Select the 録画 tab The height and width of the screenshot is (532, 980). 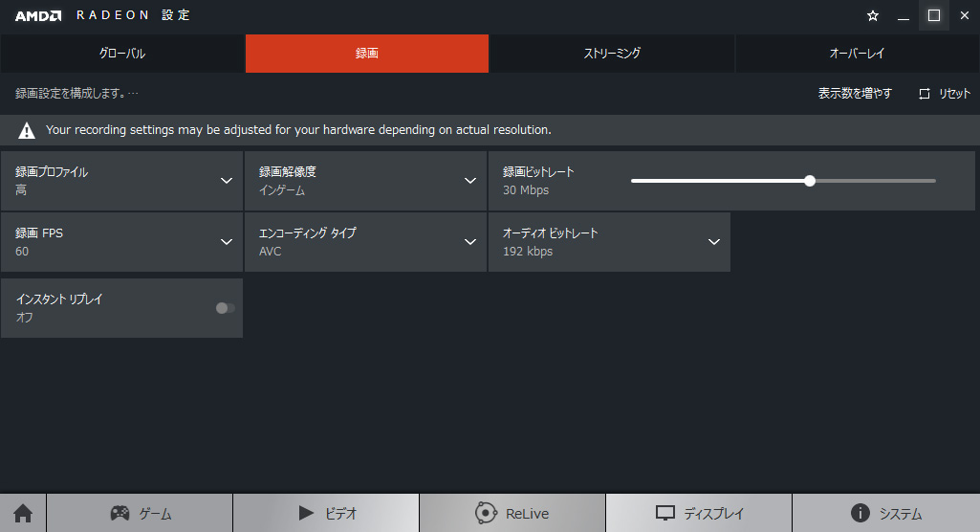coord(367,54)
